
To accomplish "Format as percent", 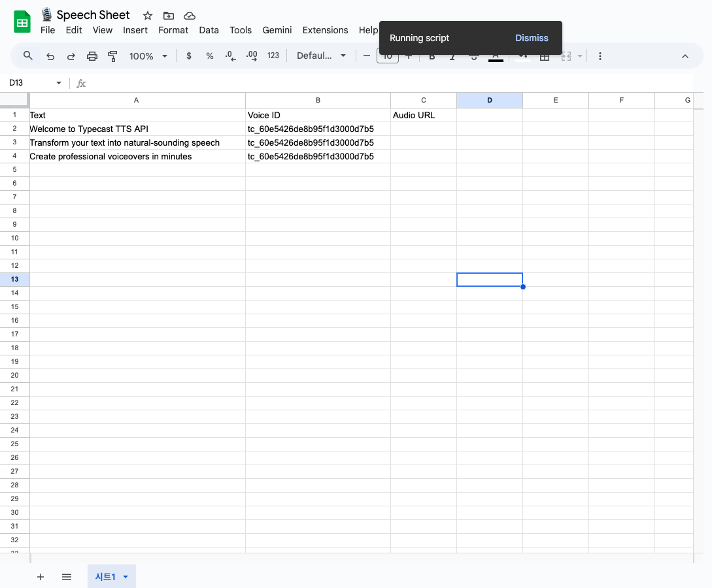I will pyautogui.click(x=209, y=56).
